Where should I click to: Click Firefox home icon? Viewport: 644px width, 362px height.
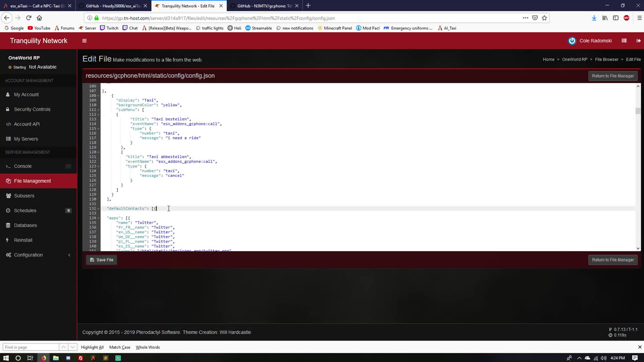click(x=39, y=18)
